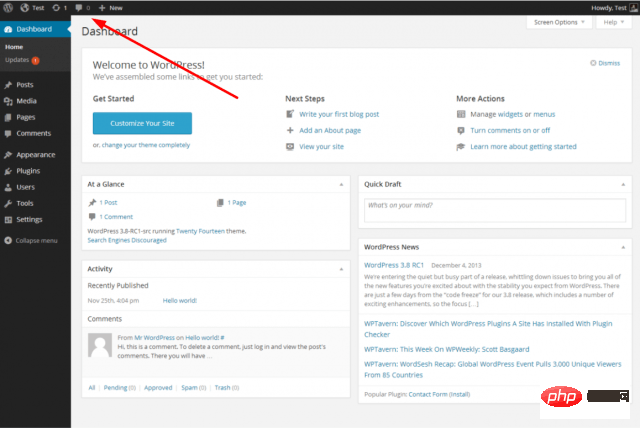Click the monitor icon beside View your site
Screen dimensions: 640x429
coord(290,147)
